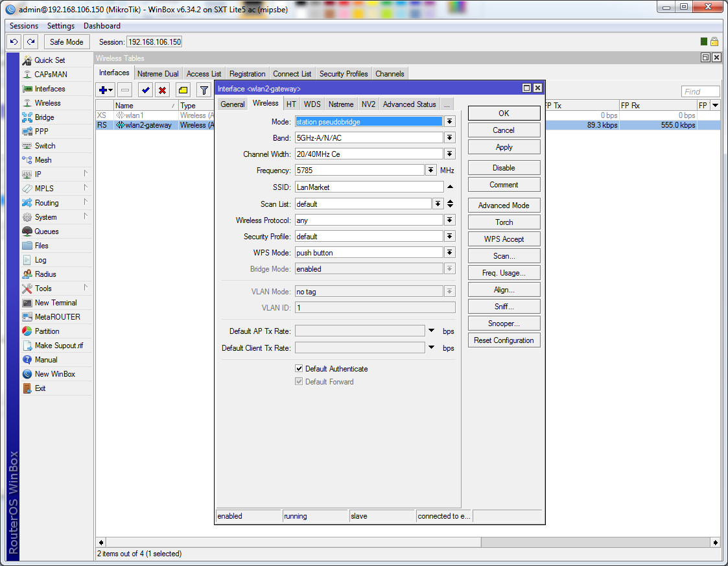Open the Security Profiles tab
The width and height of the screenshot is (728, 566).
tap(344, 74)
